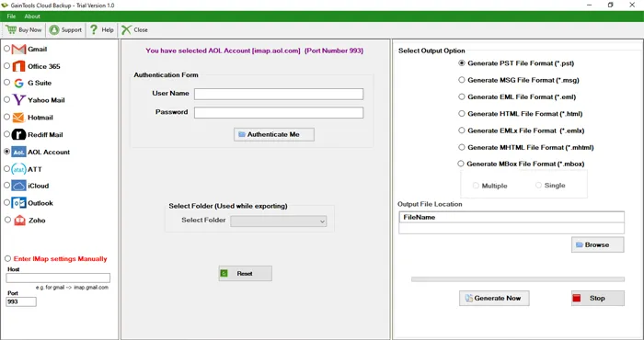Click the Stop button
This screenshot has height=340, width=644.
point(598,298)
